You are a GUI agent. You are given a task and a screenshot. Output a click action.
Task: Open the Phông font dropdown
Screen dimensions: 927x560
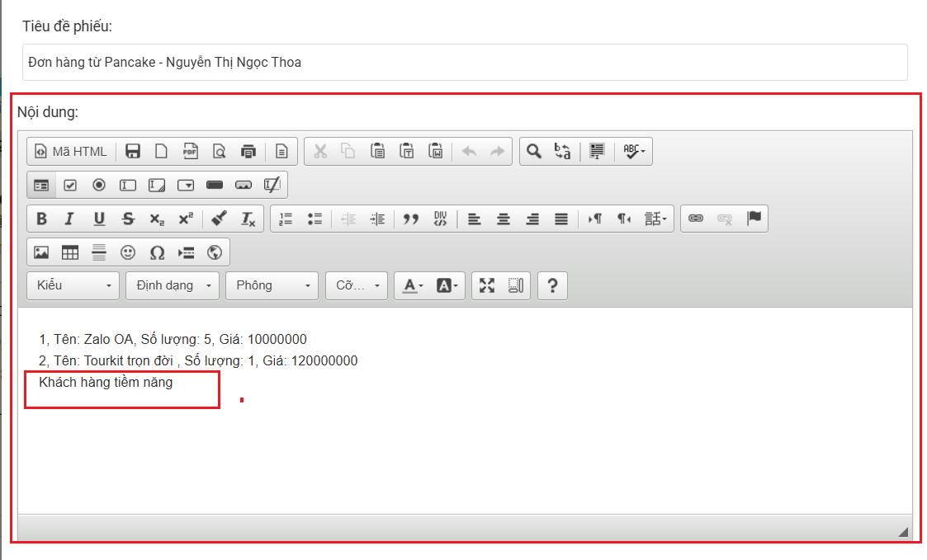tap(272, 285)
